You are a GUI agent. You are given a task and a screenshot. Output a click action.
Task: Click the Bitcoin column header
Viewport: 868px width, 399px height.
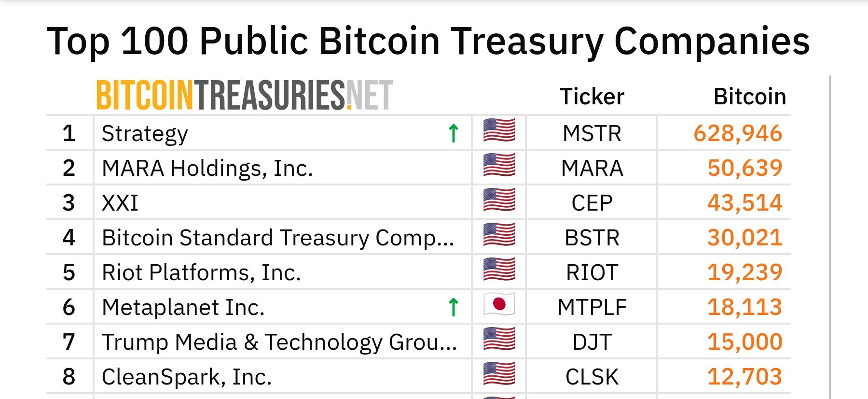point(749,97)
